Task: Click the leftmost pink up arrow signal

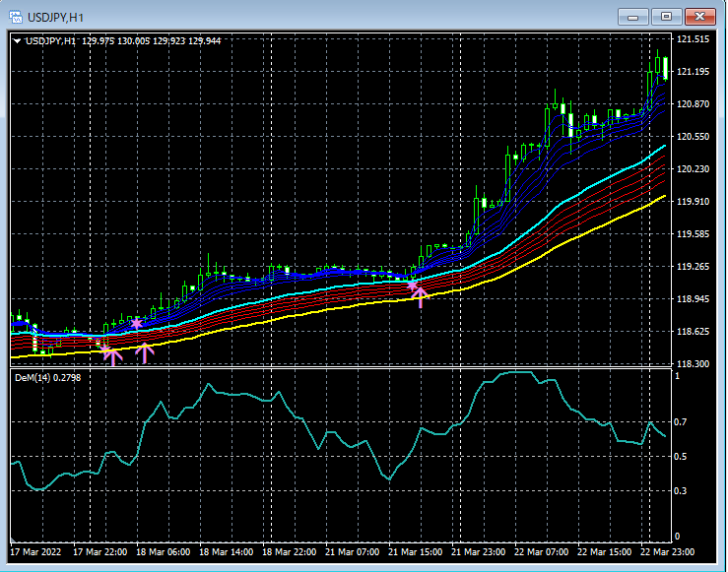Action: click(112, 355)
